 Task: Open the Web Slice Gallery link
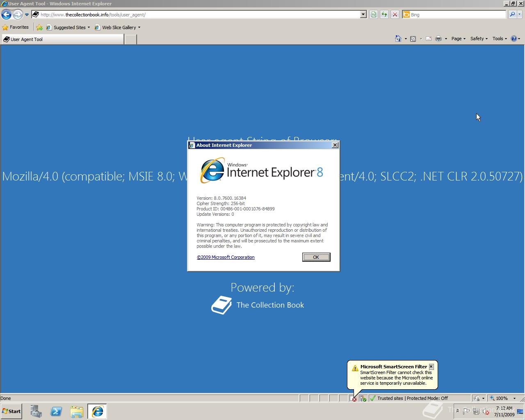pos(117,27)
